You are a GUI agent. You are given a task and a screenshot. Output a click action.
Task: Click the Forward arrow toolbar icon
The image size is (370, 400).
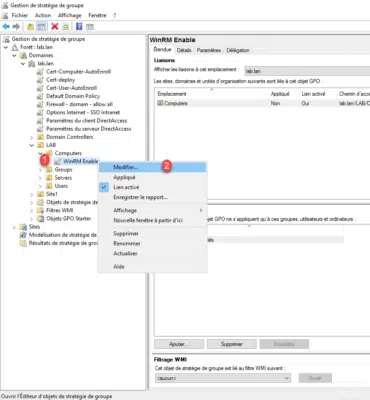coord(16,26)
